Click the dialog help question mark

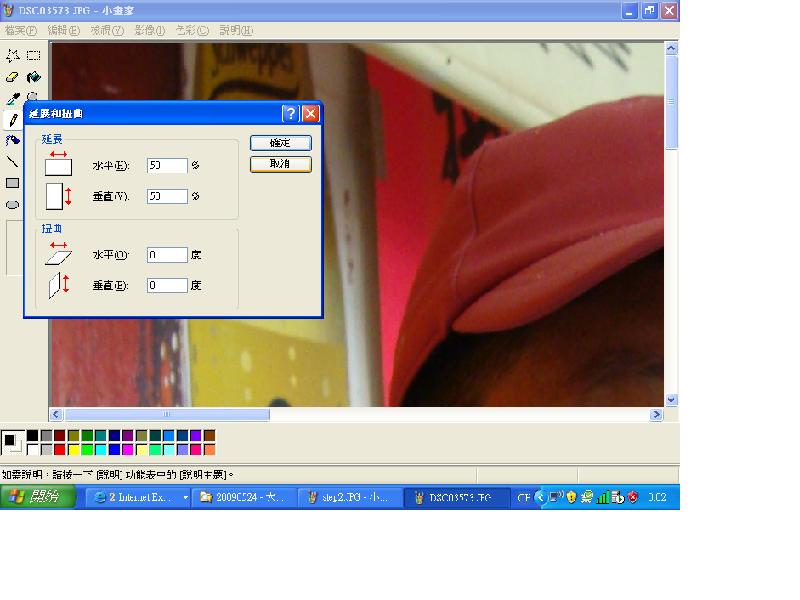291,113
